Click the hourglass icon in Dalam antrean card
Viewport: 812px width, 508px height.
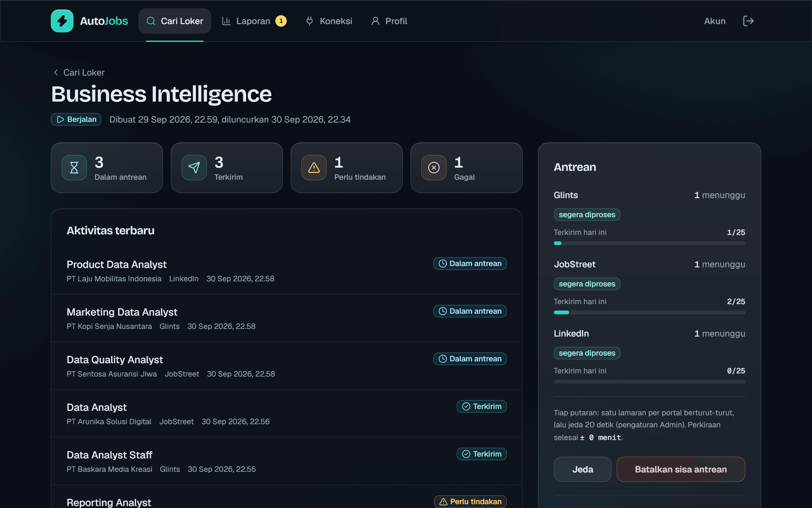(x=74, y=167)
